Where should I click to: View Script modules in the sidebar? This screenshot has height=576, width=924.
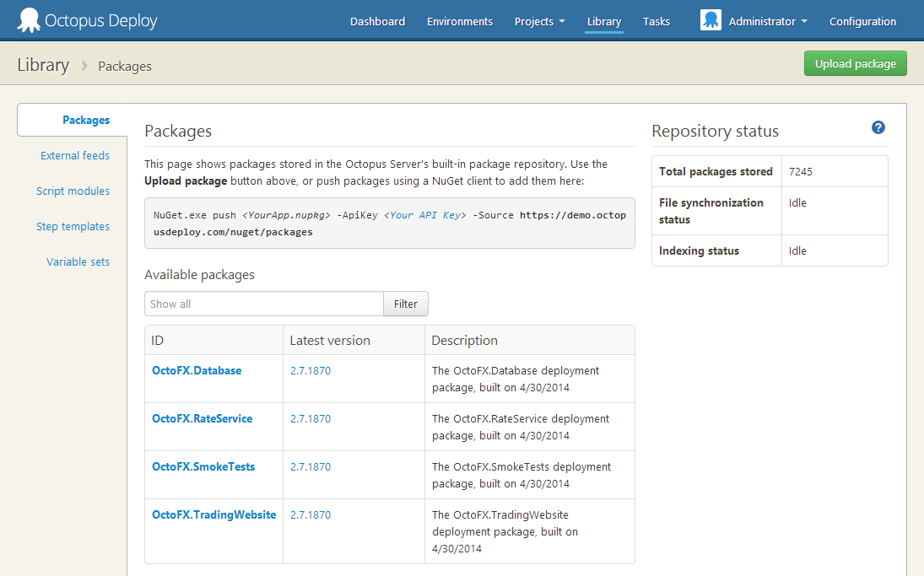point(73,191)
